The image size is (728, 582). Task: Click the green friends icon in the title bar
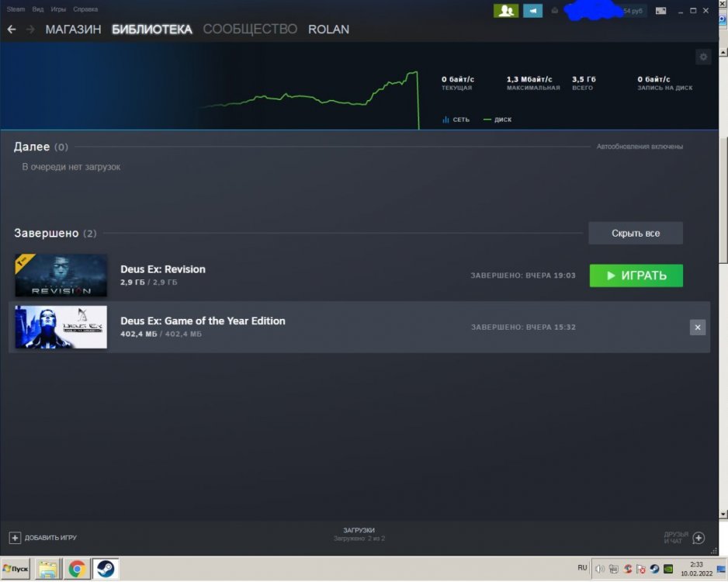tap(505, 10)
